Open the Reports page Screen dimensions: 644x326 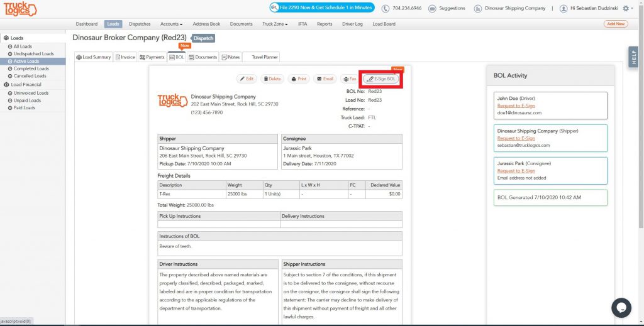pos(325,24)
